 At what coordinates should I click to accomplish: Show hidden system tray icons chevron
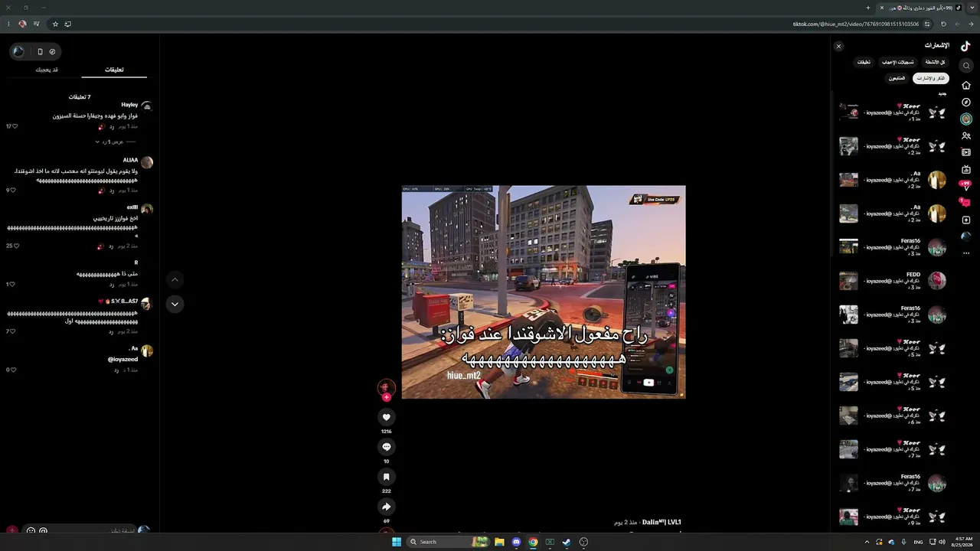click(867, 542)
